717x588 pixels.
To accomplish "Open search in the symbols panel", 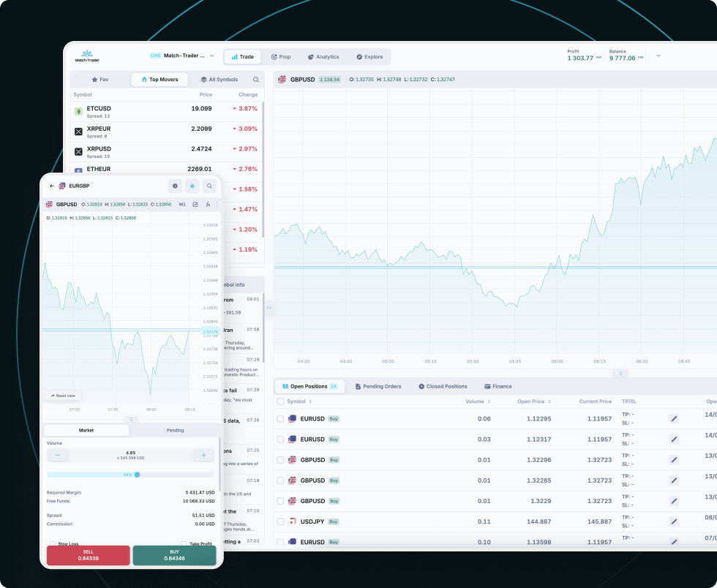I will [256, 80].
